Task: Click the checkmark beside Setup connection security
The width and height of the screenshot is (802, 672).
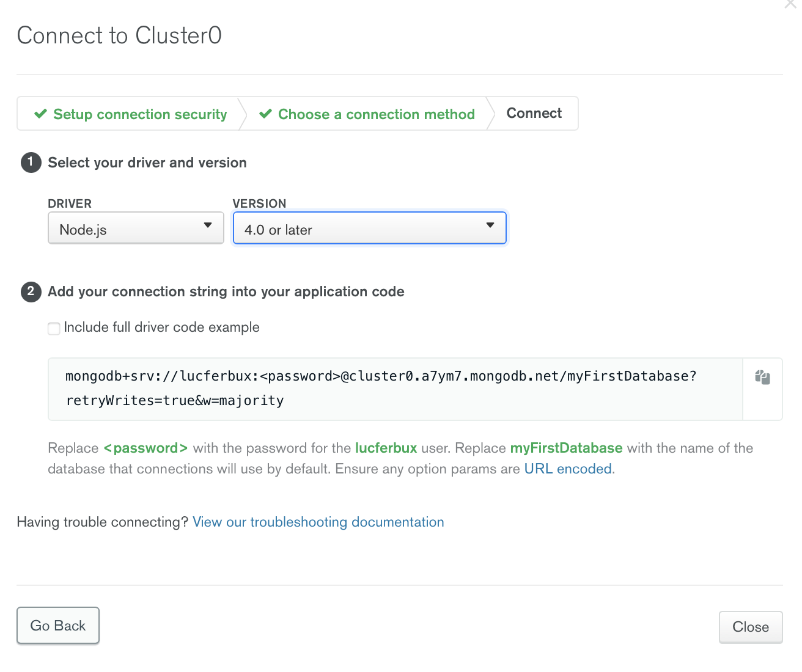Action: click(x=40, y=114)
